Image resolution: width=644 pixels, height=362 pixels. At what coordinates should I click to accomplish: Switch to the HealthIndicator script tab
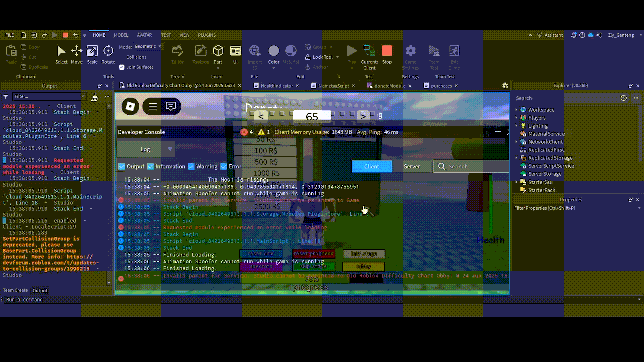(276, 86)
